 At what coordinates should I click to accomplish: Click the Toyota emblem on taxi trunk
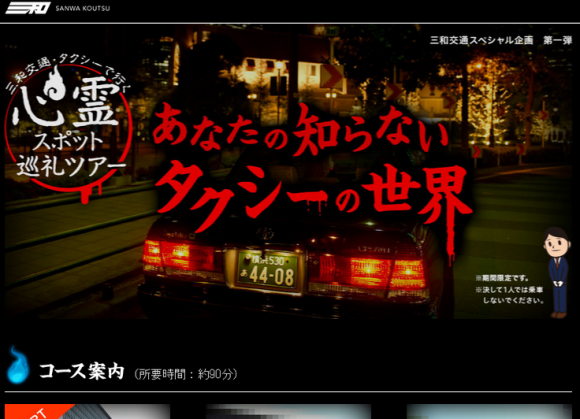point(265,233)
